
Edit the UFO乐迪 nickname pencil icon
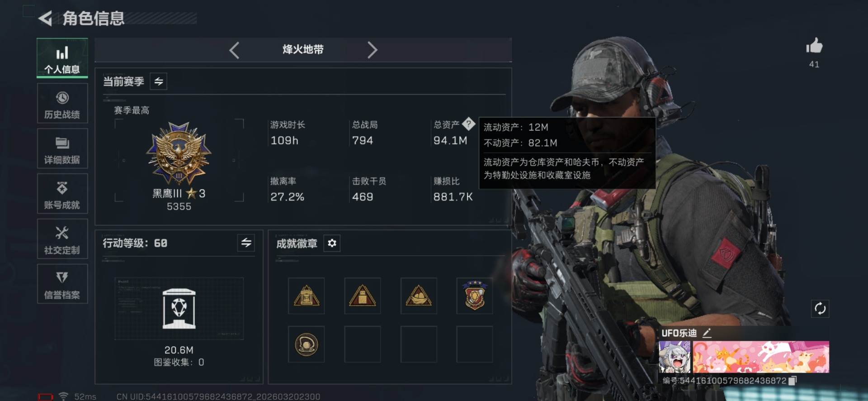tap(707, 333)
